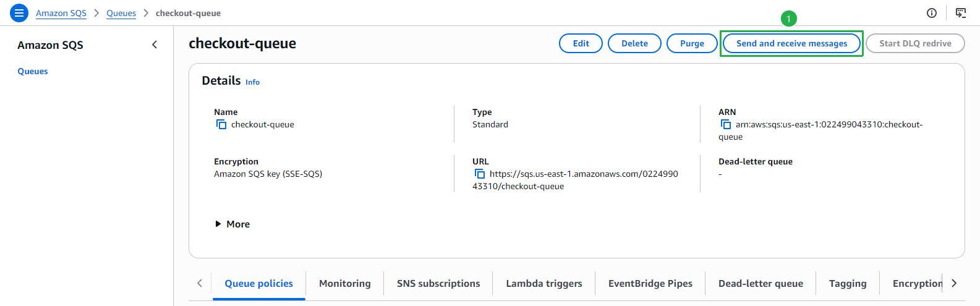Image resolution: width=980 pixels, height=306 pixels.
Task: Open the CloudShell screen icon at top right
Action: (x=961, y=13)
